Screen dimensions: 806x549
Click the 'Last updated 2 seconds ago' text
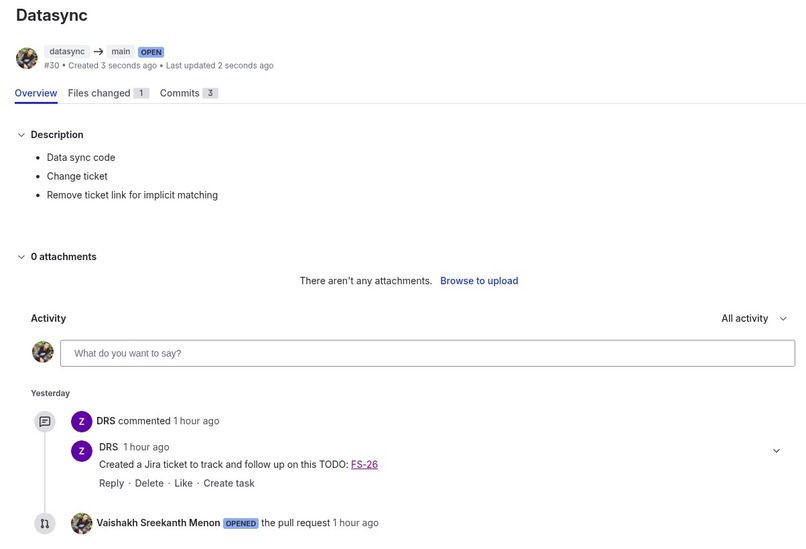219,65
